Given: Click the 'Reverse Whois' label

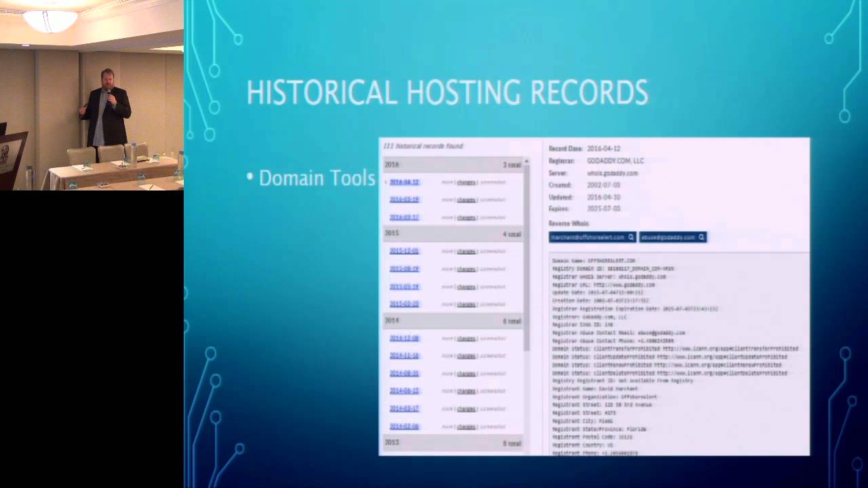Looking at the screenshot, I should pyautogui.click(x=568, y=224).
